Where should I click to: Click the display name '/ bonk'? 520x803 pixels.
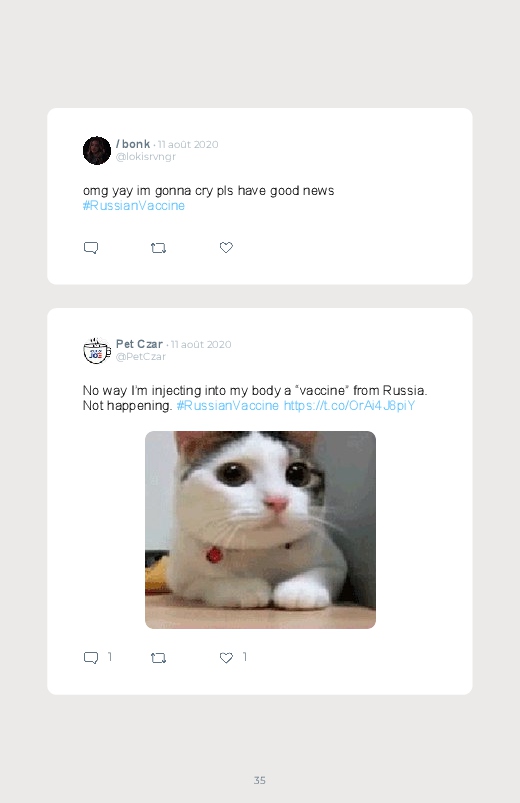tap(133, 144)
